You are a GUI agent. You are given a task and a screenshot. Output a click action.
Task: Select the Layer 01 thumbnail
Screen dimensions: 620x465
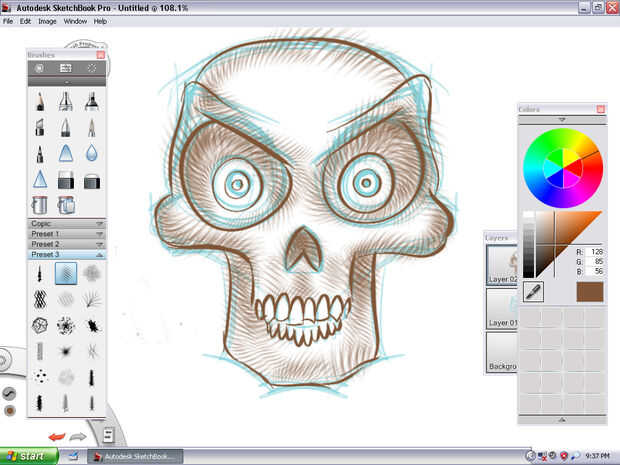point(502,308)
